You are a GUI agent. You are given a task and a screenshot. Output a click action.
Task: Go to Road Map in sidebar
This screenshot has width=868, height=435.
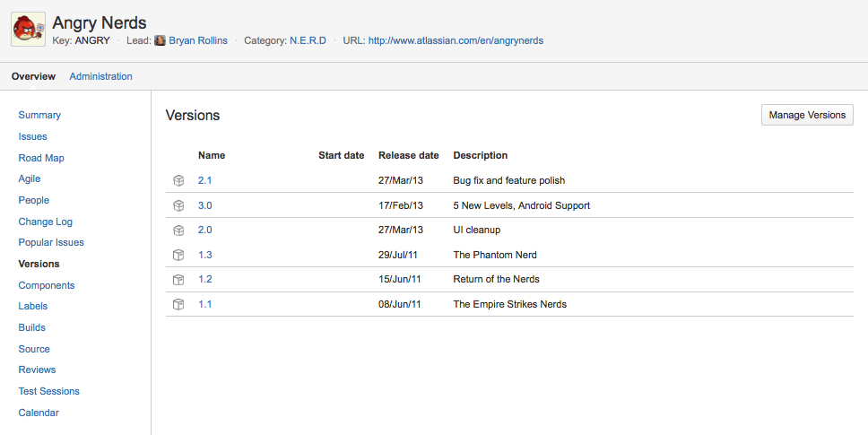point(41,158)
